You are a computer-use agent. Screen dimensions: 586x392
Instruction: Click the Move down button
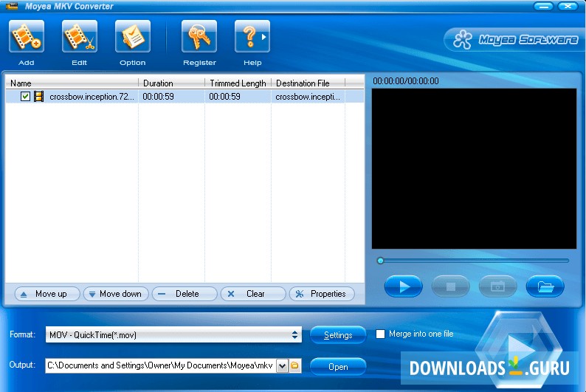116,294
